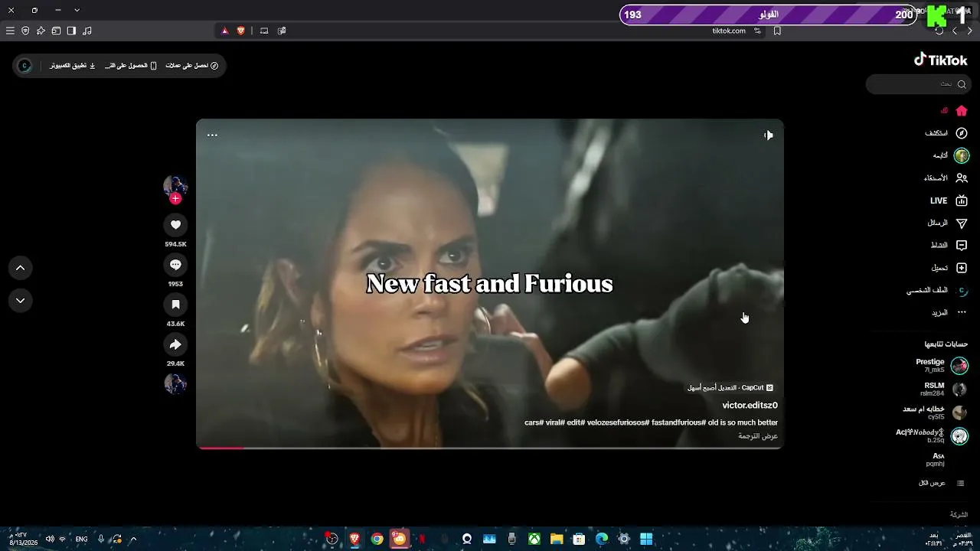The width and height of the screenshot is (980, 551).
Task: Open the CapCut editing promo link
Action: click(x=730, y=388)
